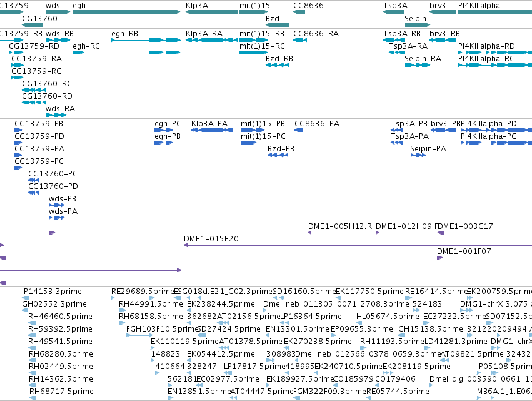Select the EK208119.5prime EST
Image resolution: width=532 pixels, height=401 pixels.
pyautogui.click(x=388, y=373)
